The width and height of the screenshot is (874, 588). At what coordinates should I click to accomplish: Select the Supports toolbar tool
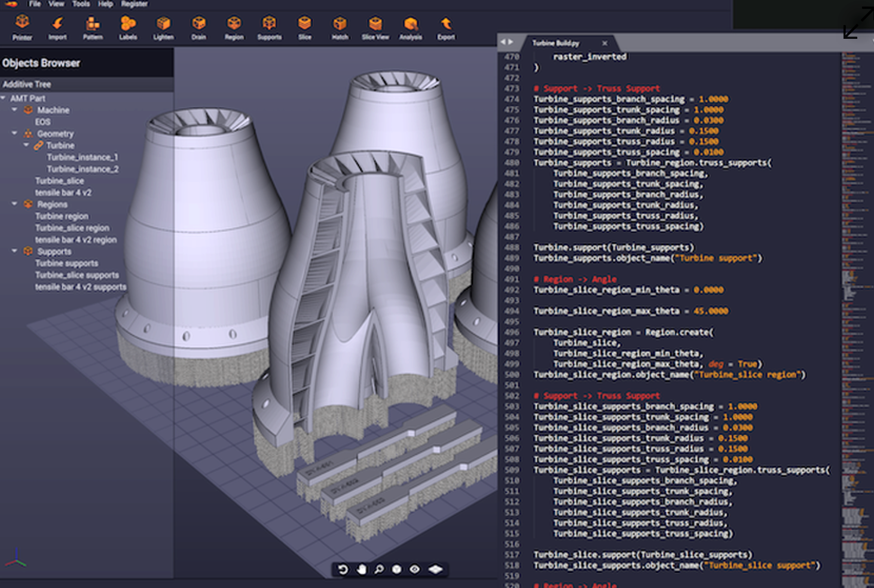point(269,27)
